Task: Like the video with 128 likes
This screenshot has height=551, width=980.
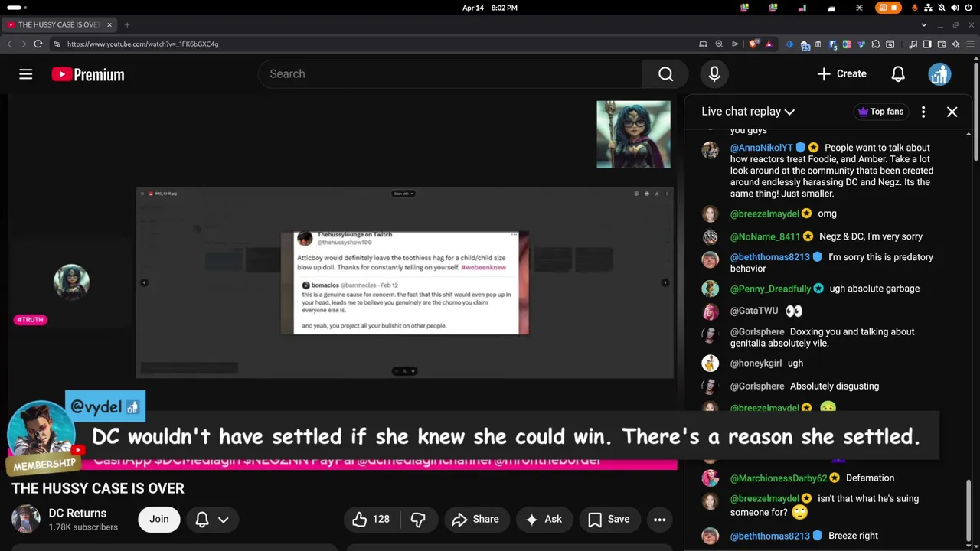Action: pos(371,519)
